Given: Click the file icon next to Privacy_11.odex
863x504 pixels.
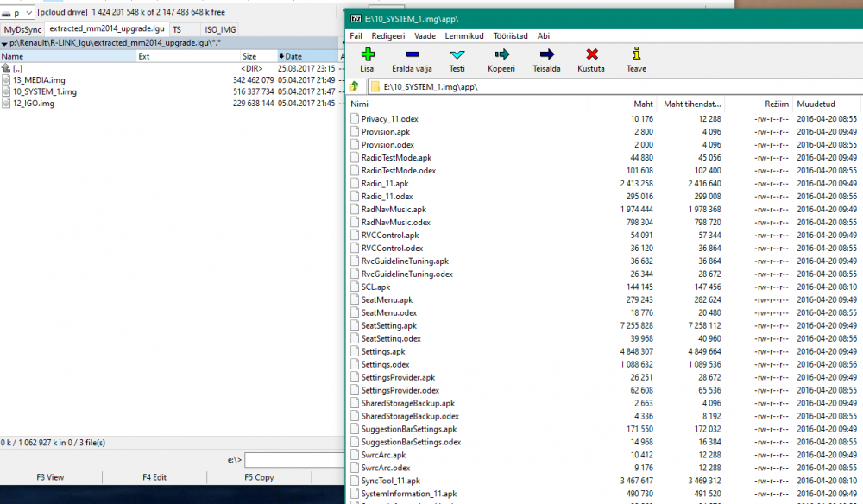Looking at the screenshot, I should click(x=355, y=119).
